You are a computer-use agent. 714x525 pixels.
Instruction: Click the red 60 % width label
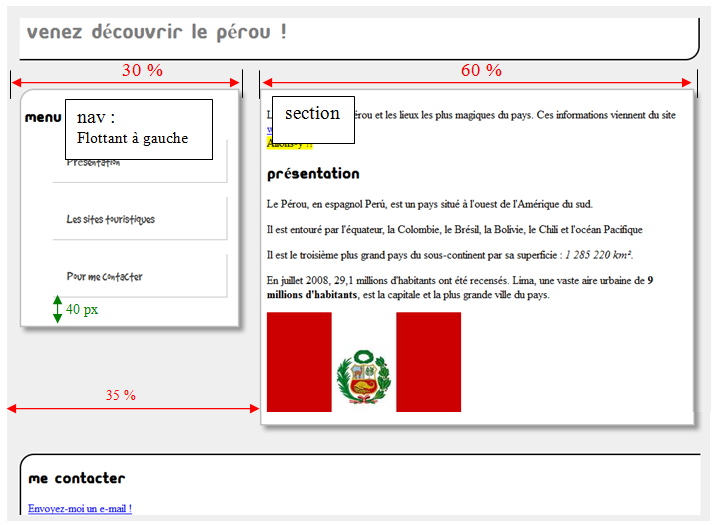[x=481, y=70]
